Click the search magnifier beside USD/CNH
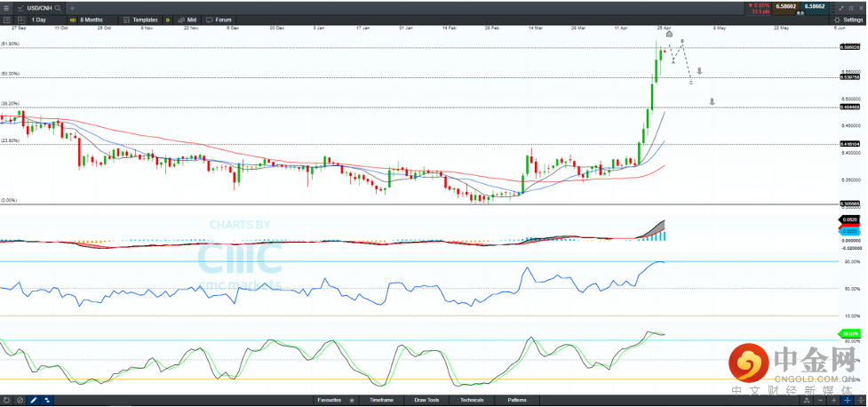Image resolution: width=868 pixels, height=407 pixels. 60,7
